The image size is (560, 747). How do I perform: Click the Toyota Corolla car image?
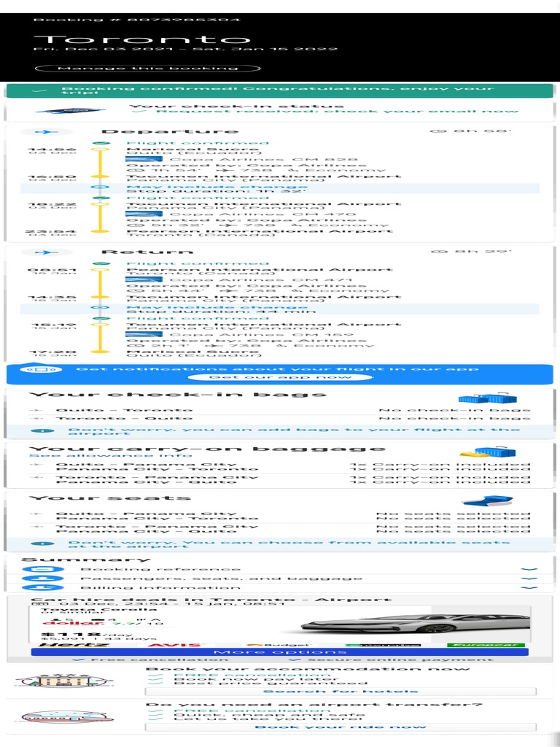tap(415, 624)
